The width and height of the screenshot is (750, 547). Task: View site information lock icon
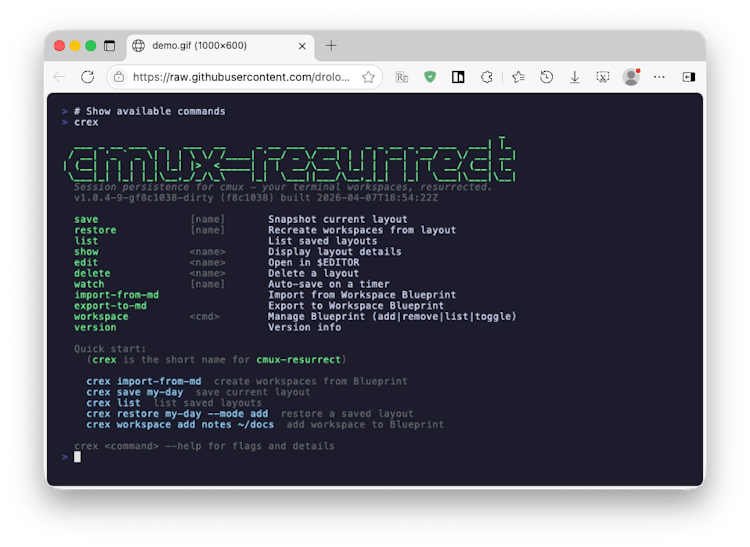click(x=119, y=77)
